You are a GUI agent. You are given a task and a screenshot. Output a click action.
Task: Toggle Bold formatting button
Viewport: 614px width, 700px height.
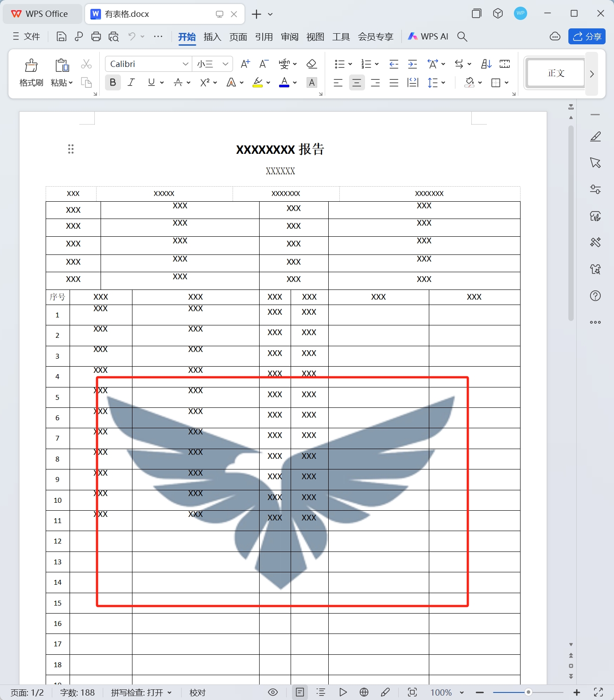click(113, 82)
